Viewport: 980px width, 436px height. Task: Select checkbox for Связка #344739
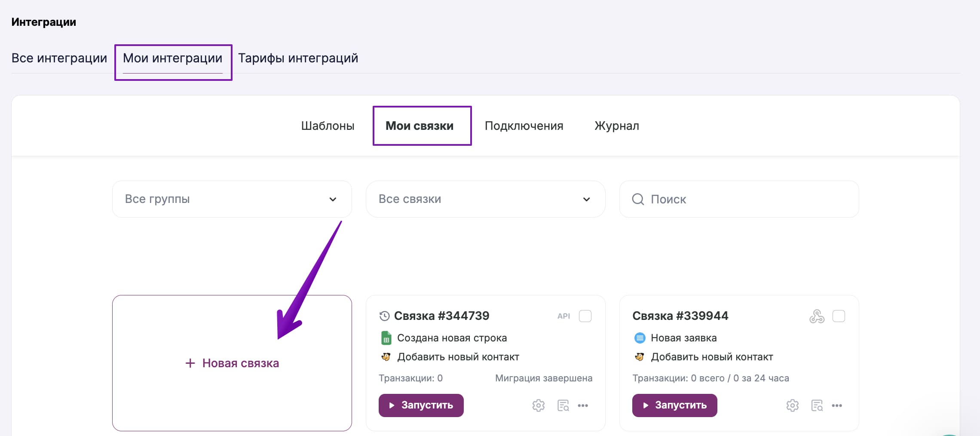(x=585, y=316)
